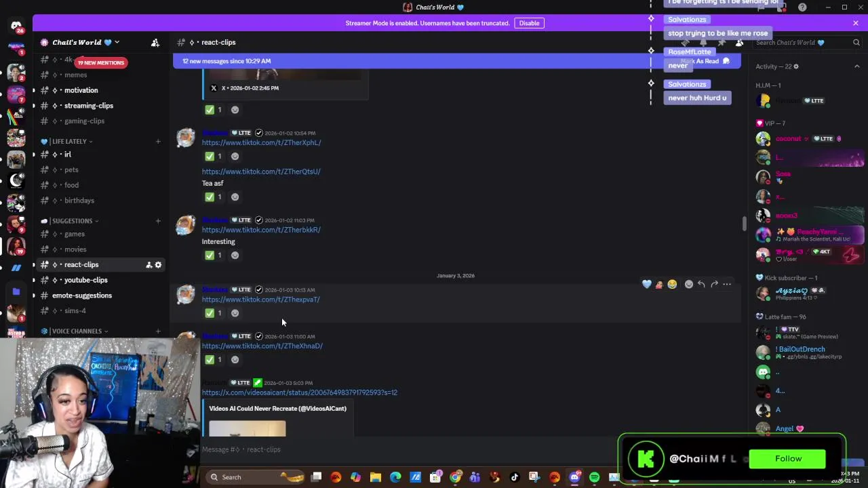Toggle checkmark reaction under X embed post
This screenshot has height=488, width=868.
tap(214, 110)
